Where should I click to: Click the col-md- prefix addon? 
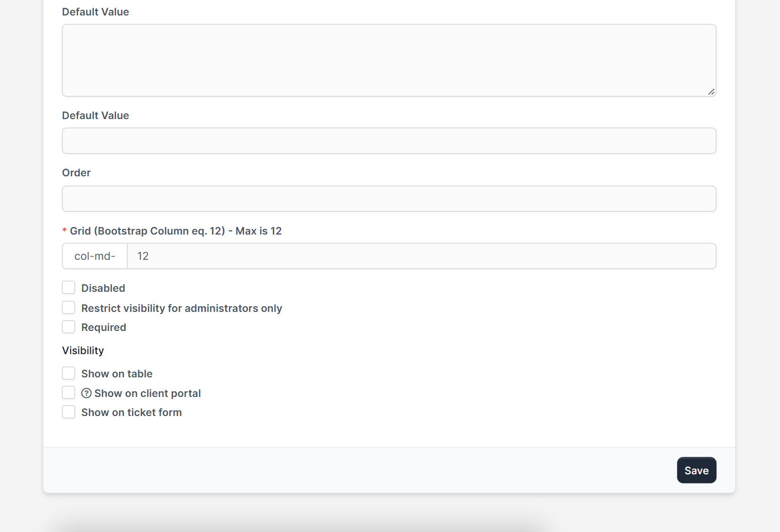pyautogui.click(x=95, y=256)
